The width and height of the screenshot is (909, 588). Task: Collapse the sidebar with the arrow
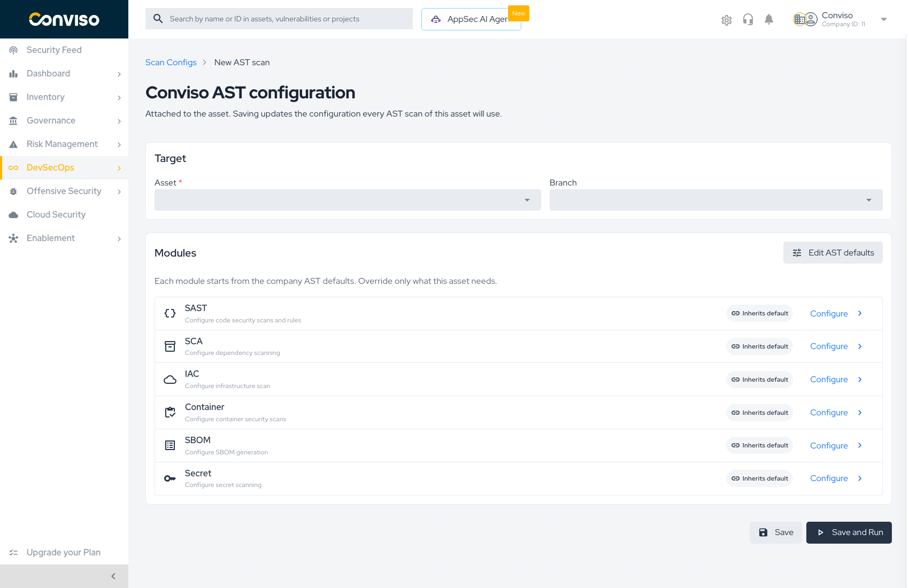click(113, 576)
